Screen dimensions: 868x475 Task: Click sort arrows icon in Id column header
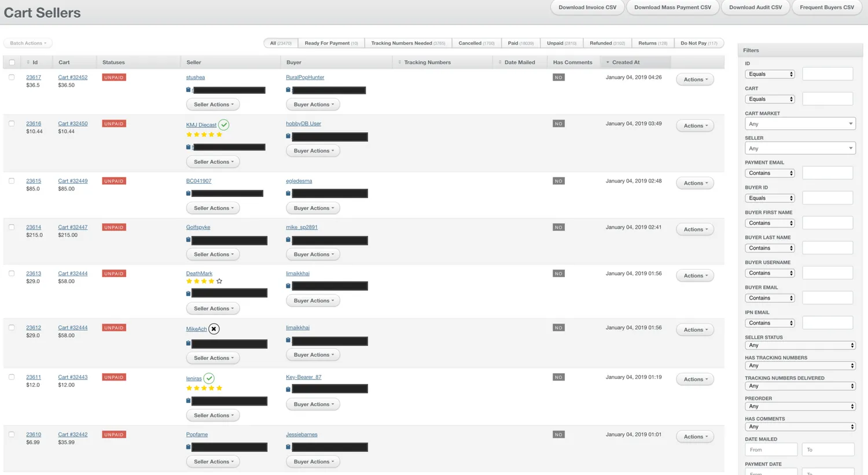(x=28, y=63)
